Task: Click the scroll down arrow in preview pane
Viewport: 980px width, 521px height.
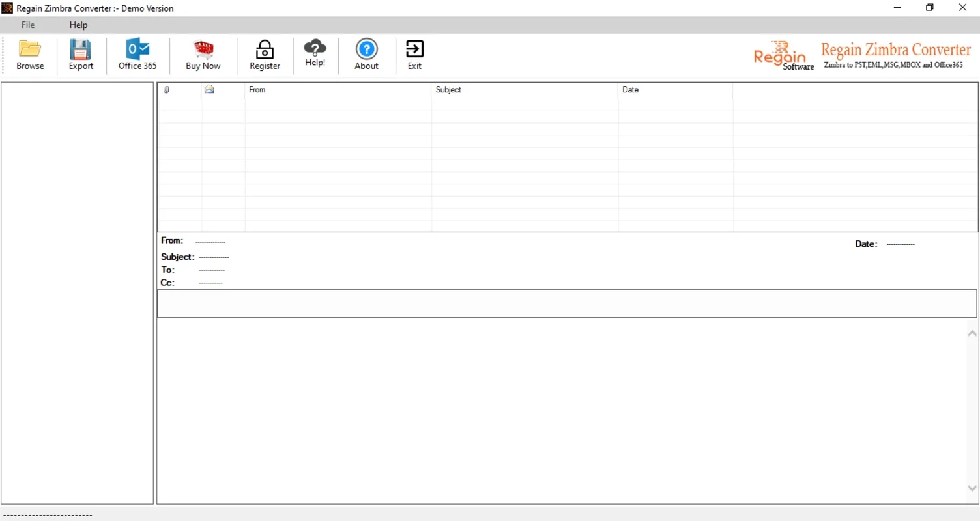Action: tap(972, 488)
